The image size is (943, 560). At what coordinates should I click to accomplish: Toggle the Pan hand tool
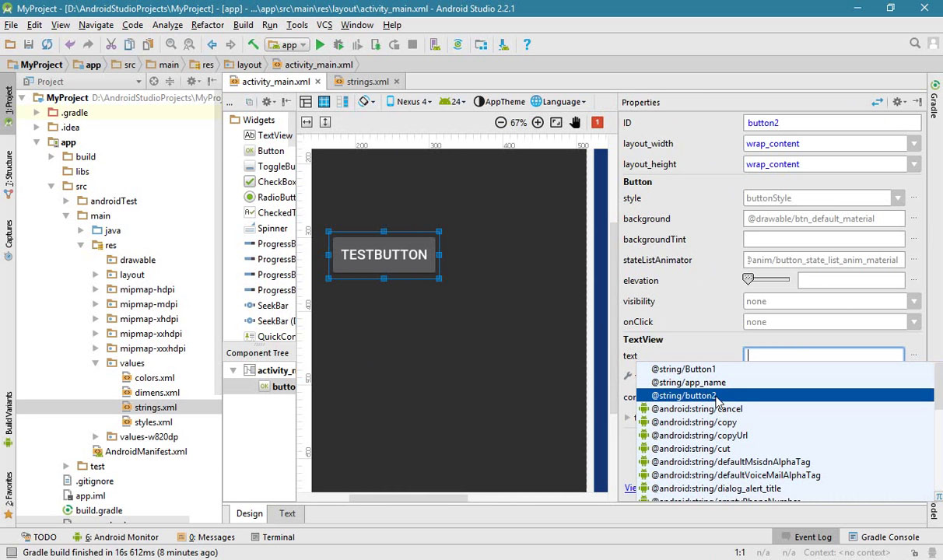[575, 122]
